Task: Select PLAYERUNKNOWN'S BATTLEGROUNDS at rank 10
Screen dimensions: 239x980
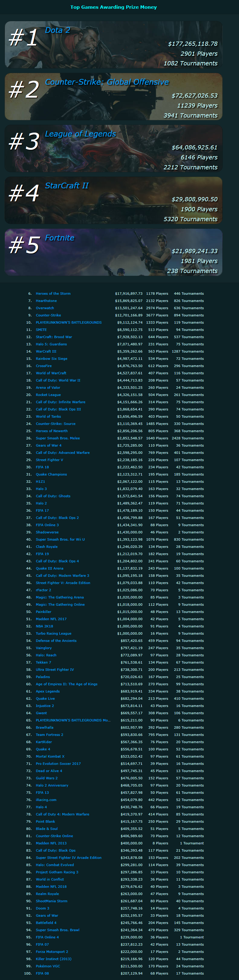Action: click(x=69, y=322)
